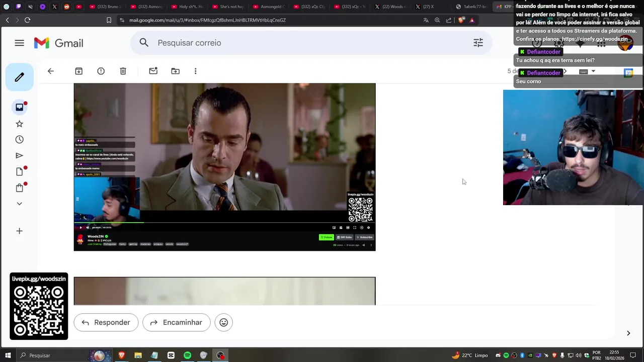Reload the page in browser

point(27,20)
